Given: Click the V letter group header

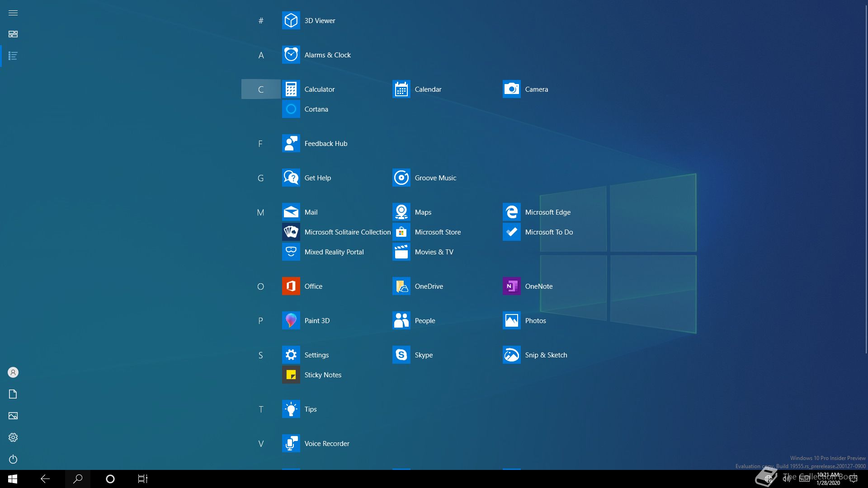Looking at the screenshot, I should point(261,443).
